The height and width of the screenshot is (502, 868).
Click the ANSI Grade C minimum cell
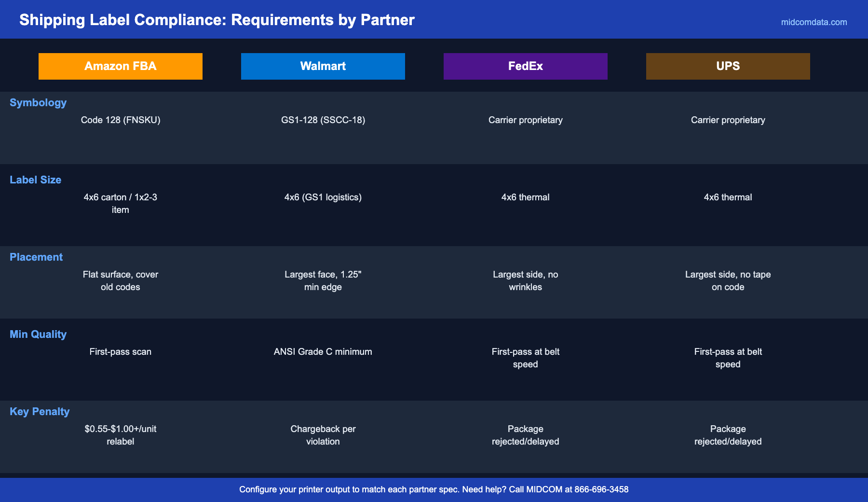[x=323, y=352]
